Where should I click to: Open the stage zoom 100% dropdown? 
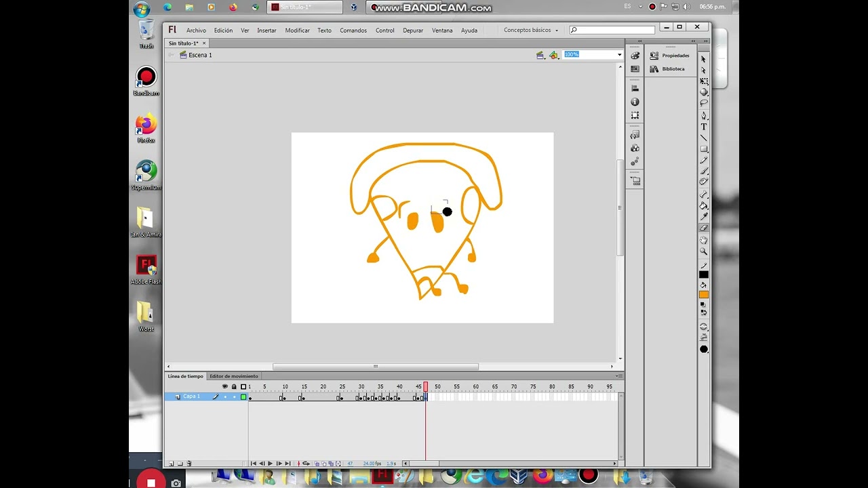pos(619,54)
